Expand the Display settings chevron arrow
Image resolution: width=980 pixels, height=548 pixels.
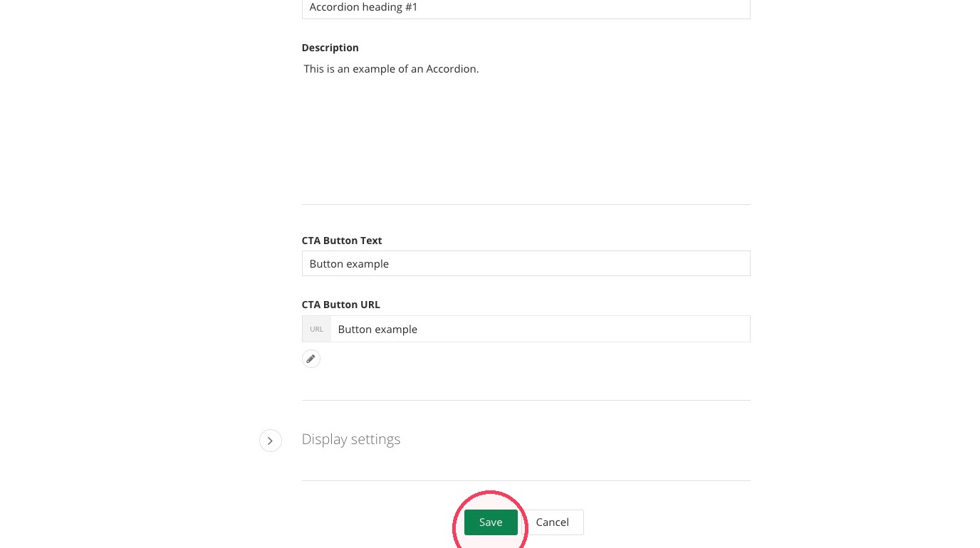pyautogui.click(x=271, y=441)
